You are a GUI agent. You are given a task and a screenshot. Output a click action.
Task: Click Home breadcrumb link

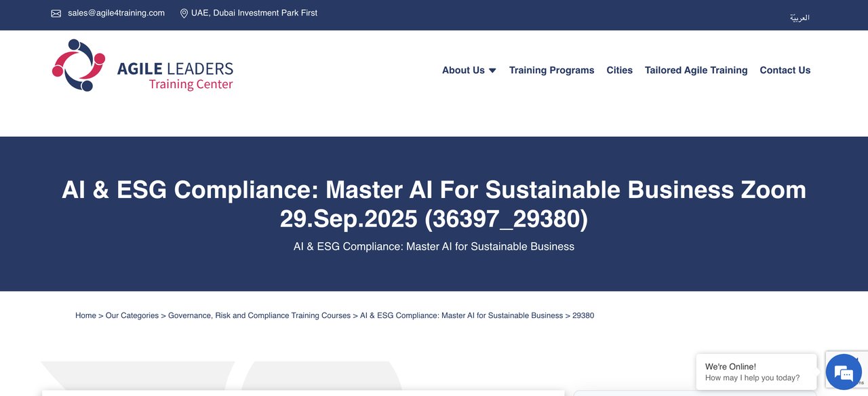[x=85, y=315]
